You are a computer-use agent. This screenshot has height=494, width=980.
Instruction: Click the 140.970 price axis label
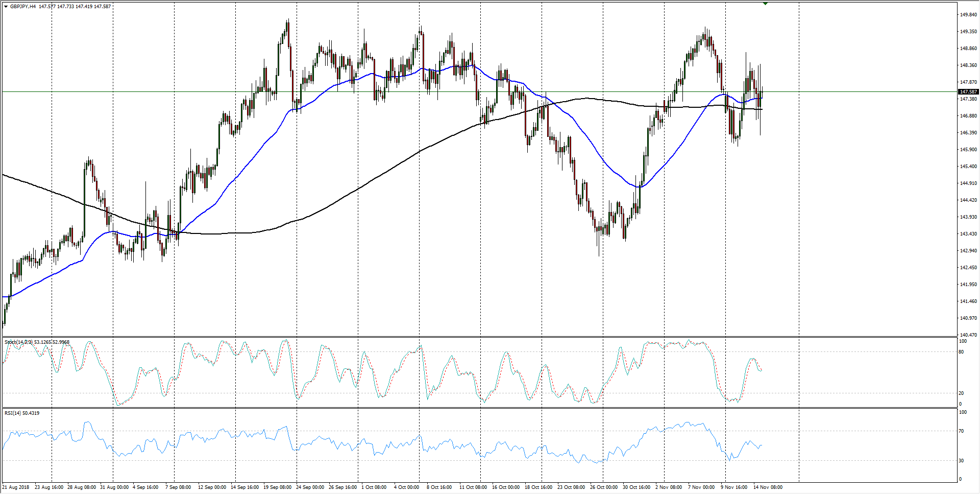(x=968, y=318)
